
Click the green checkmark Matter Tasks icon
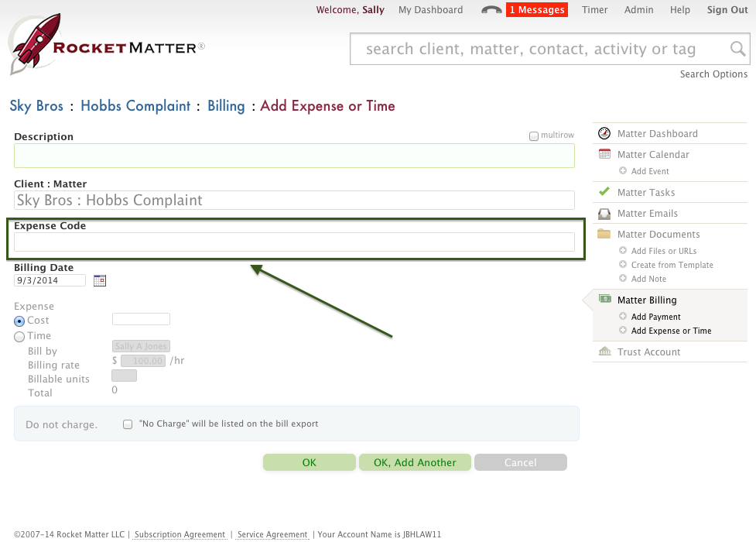pos(604,192)
